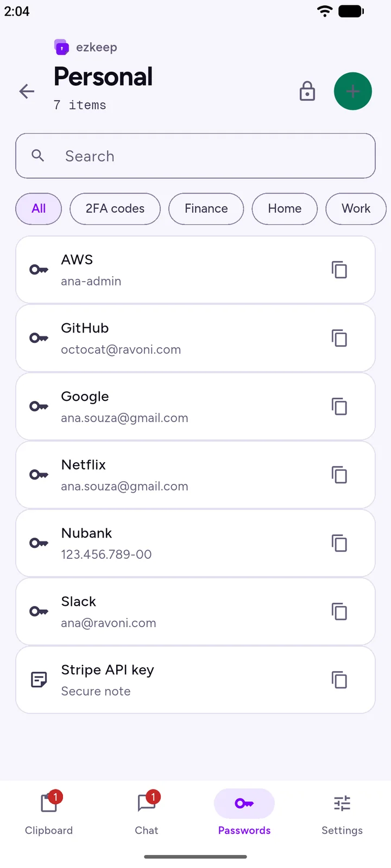Select the All filter chip
Viewport: 391px width, 868px height.
coord(39,209)
